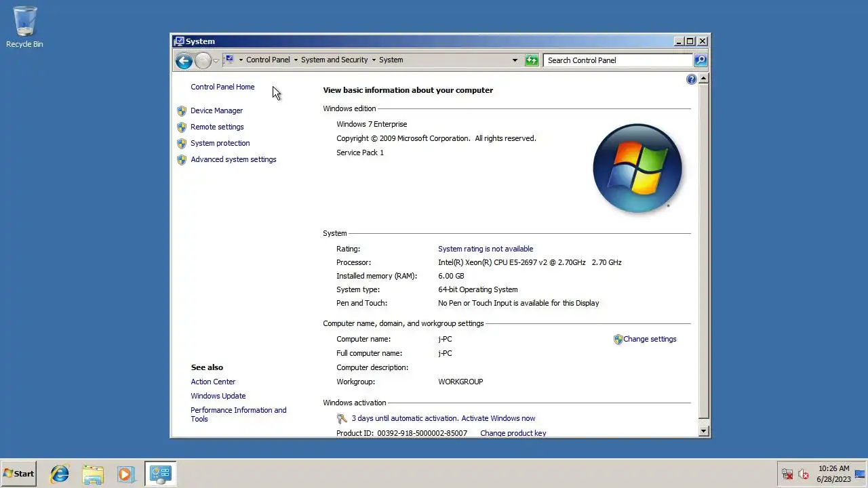Click Control Panel breadcrumb
The width and height of the screenshot is (868, 488).
(268, 60)
